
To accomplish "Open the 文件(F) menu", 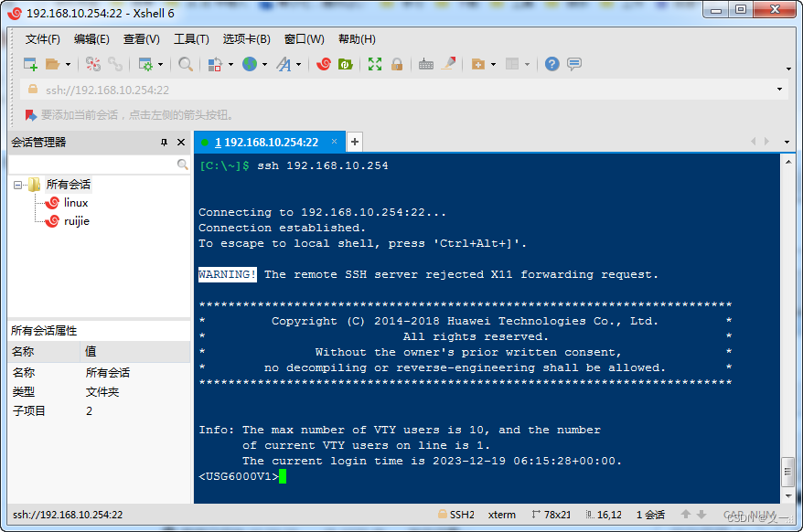I will pyautogui.click(x=42, y=39).
